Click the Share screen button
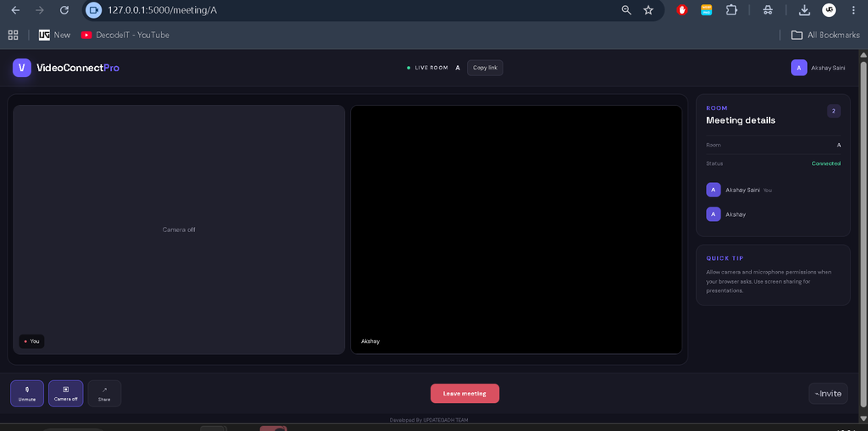The width and height of the screenshot is (868, 431). [104, 394]
